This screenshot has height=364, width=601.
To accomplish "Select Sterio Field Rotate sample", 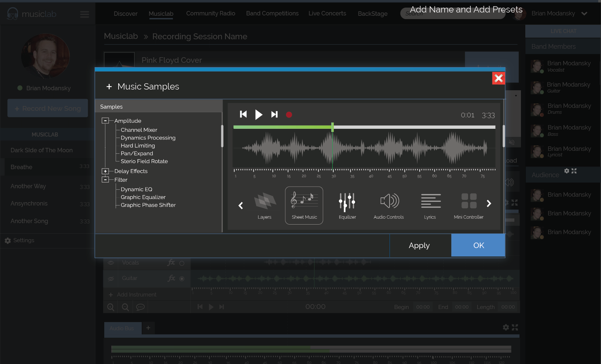I will [x=144, y=161].
